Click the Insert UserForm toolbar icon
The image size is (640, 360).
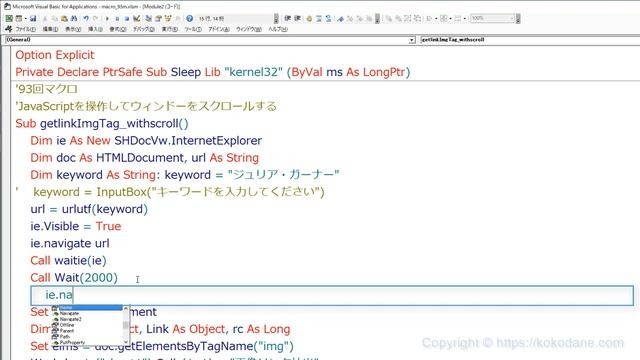tap(19, 18)
